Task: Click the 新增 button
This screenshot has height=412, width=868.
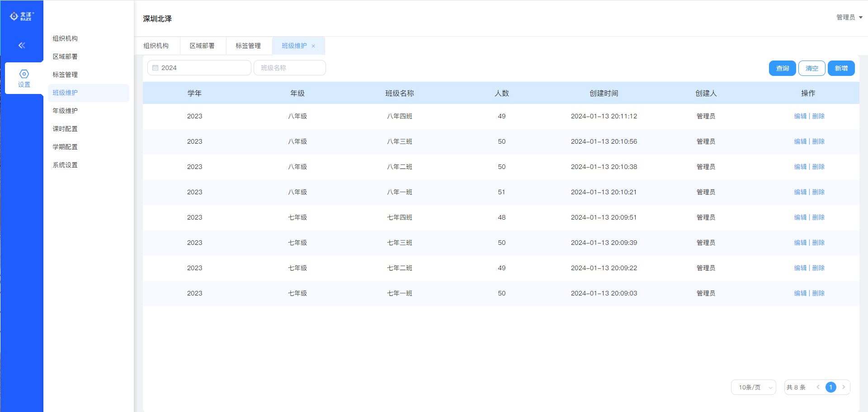Action: coord(841,68)
